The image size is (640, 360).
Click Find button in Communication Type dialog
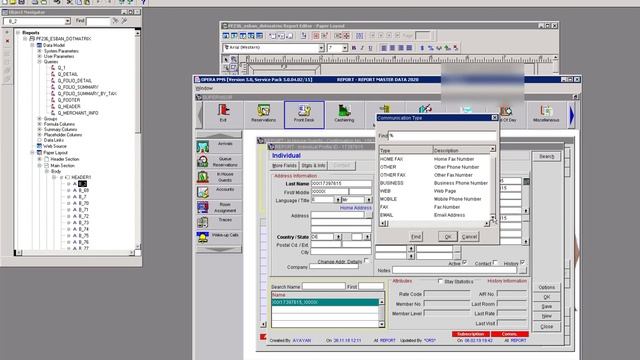416,237
